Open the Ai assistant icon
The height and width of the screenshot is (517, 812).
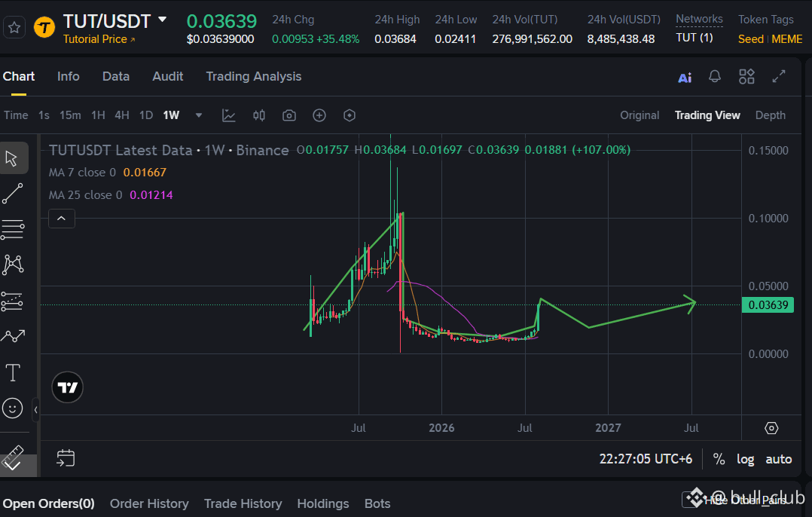tap(685, 78)
